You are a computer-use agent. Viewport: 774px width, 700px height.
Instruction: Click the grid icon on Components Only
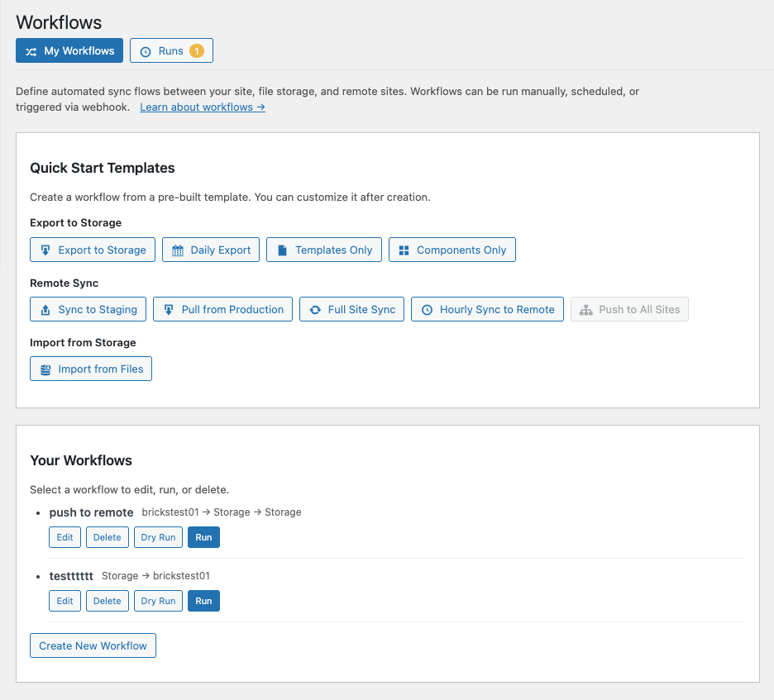[x=404, y=250]
